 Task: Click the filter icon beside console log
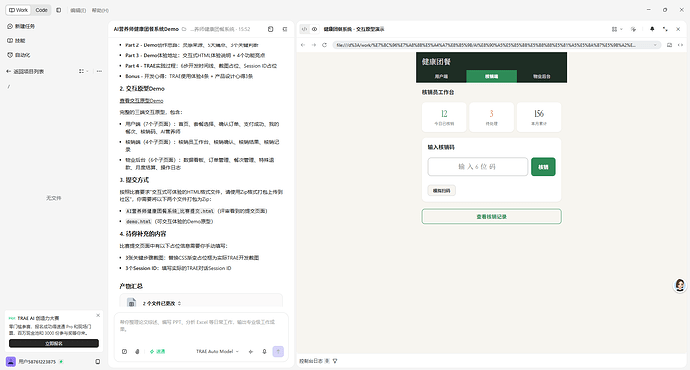[335, 361]
